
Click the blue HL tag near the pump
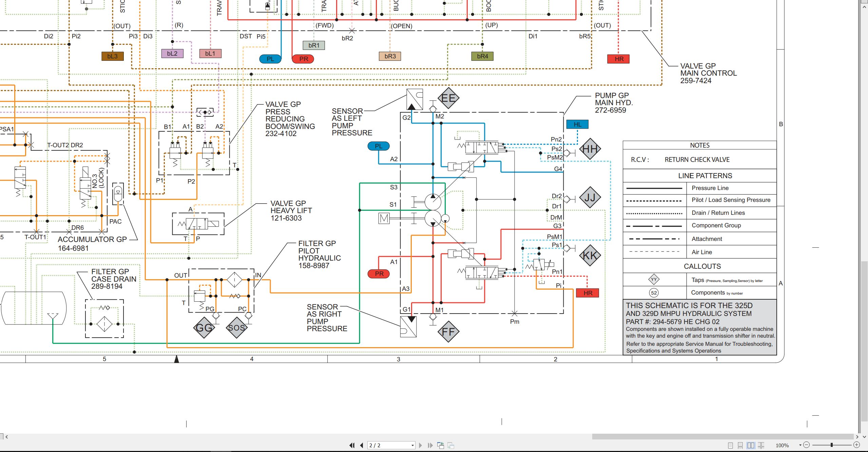pos(577,125)
